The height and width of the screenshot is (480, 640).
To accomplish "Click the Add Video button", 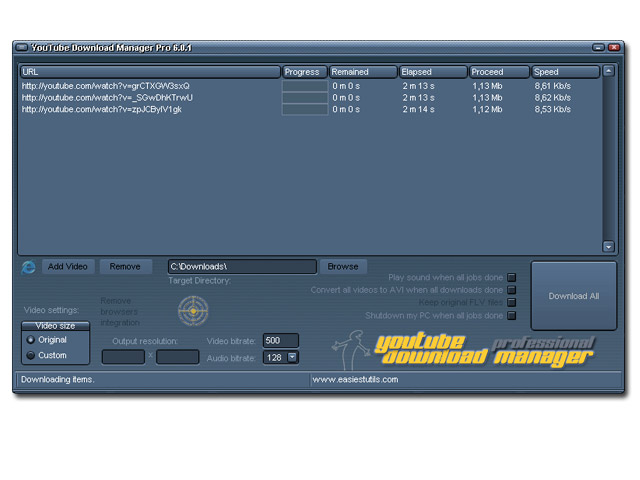I will (68, 267).
